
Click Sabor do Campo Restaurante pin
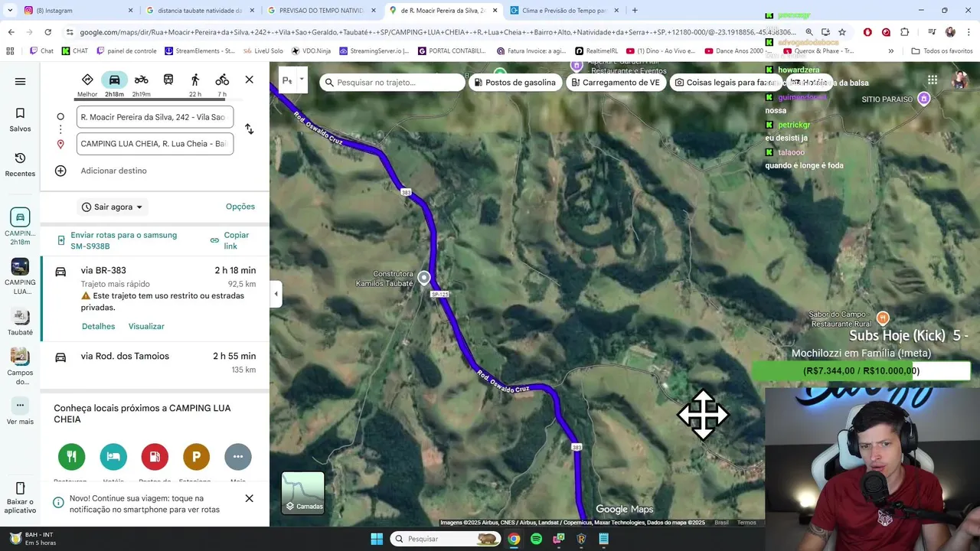coord(883,318)
